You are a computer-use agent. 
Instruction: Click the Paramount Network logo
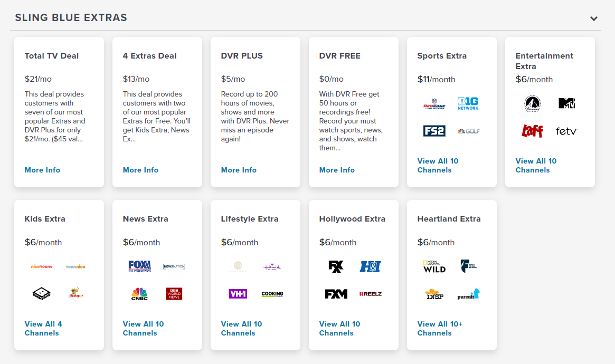point(532,104)
